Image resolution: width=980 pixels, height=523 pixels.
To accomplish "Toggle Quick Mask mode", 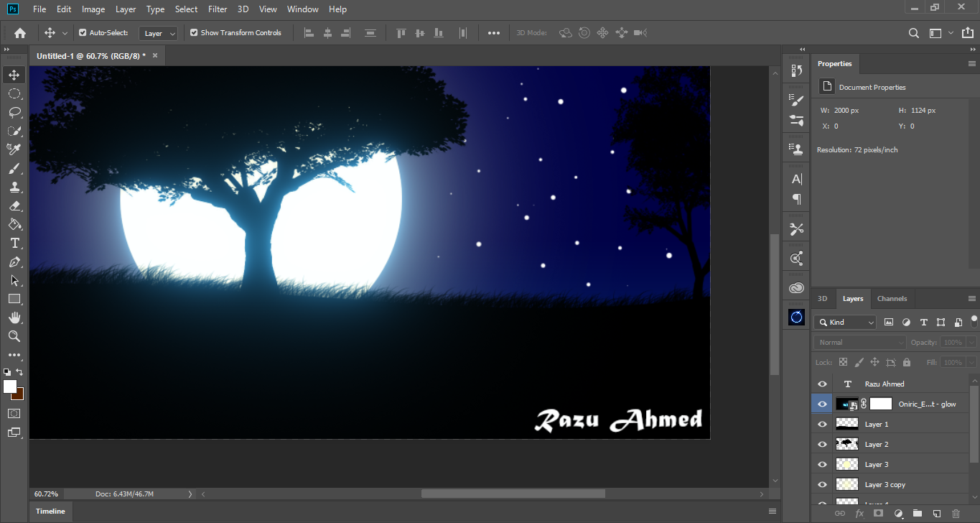I will pos(14,413).
